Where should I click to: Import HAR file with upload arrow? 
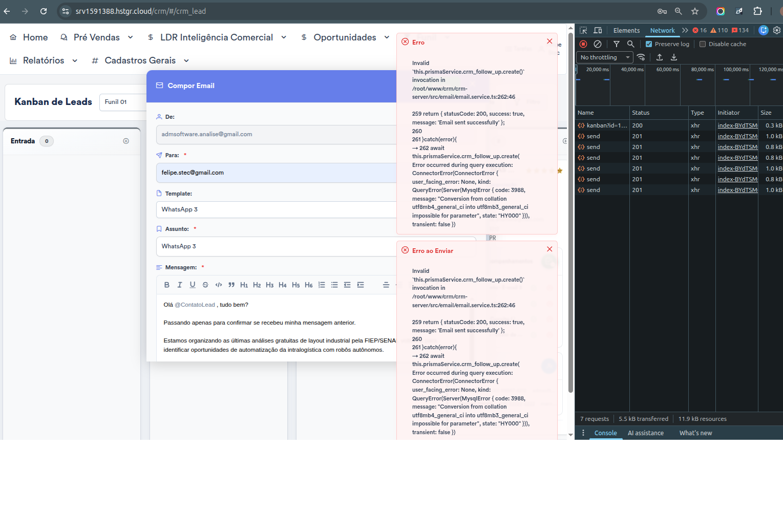click(660, 57)
